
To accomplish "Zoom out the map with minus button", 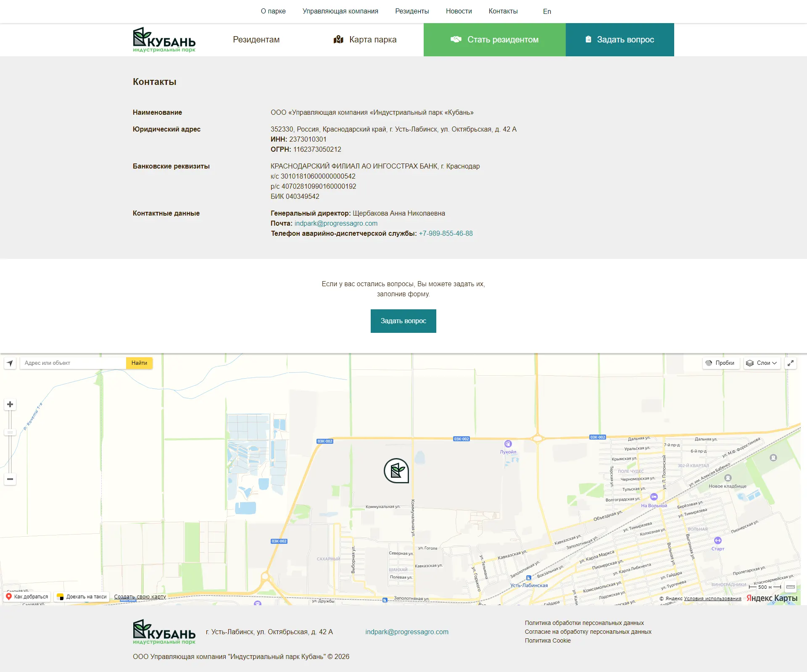I will 10,479.
